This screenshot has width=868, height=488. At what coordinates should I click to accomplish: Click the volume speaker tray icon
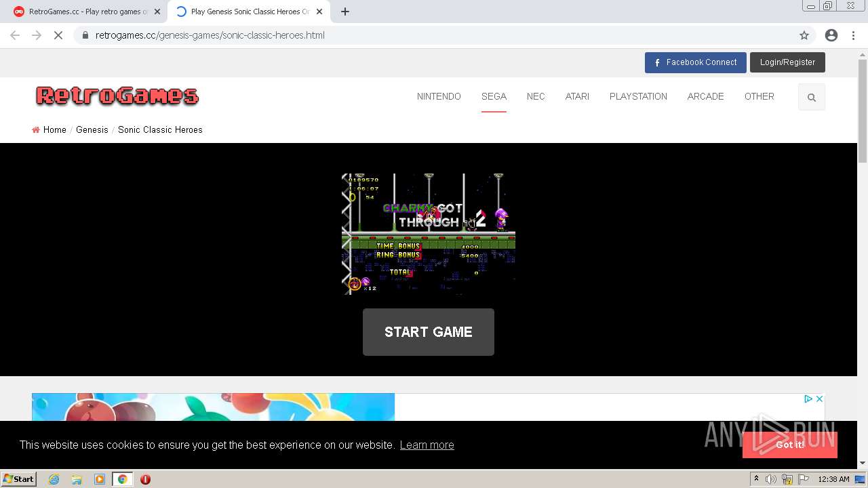[x=771, y=479]
